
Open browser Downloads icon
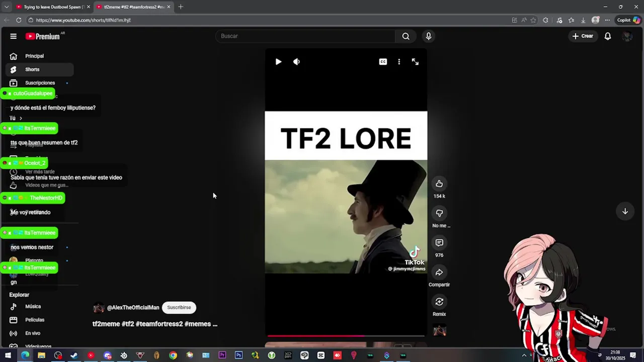(x=583, y=20)
